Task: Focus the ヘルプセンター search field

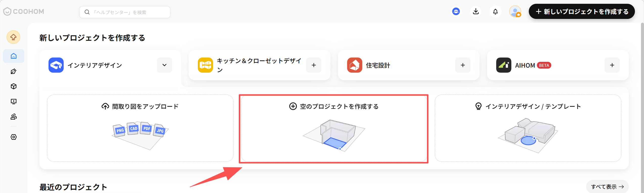Action: 125,12
